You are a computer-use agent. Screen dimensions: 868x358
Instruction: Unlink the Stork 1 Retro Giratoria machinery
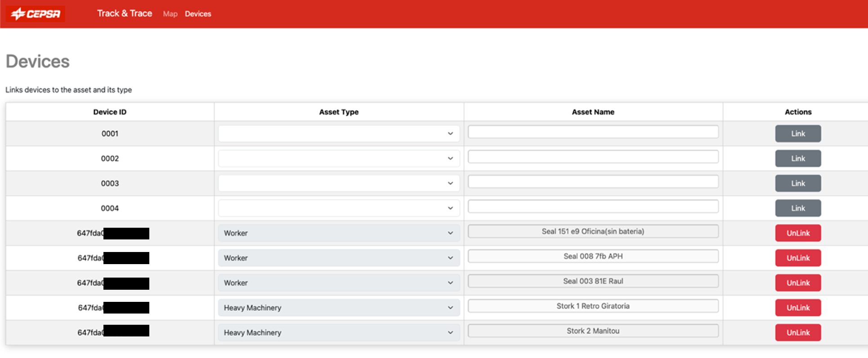tap(798, 308)
